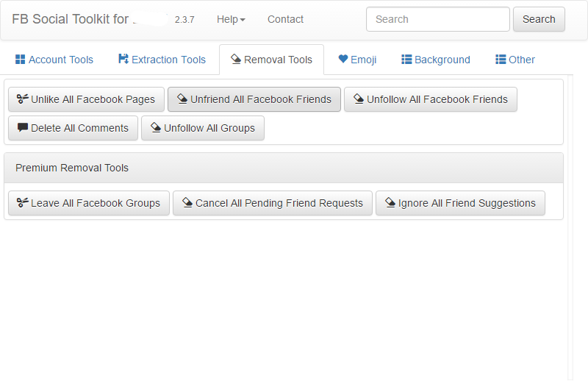Click the Search button
The height and width of the screenshot is (384, 588).
click(539, 19)
